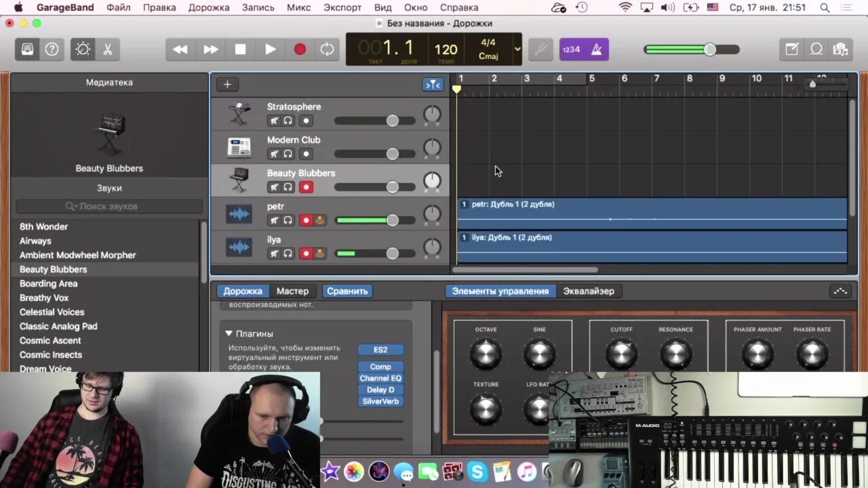Click the Fast Forward transport button
This screenshot has height=488, width=868.
click(x=211, y=49)
